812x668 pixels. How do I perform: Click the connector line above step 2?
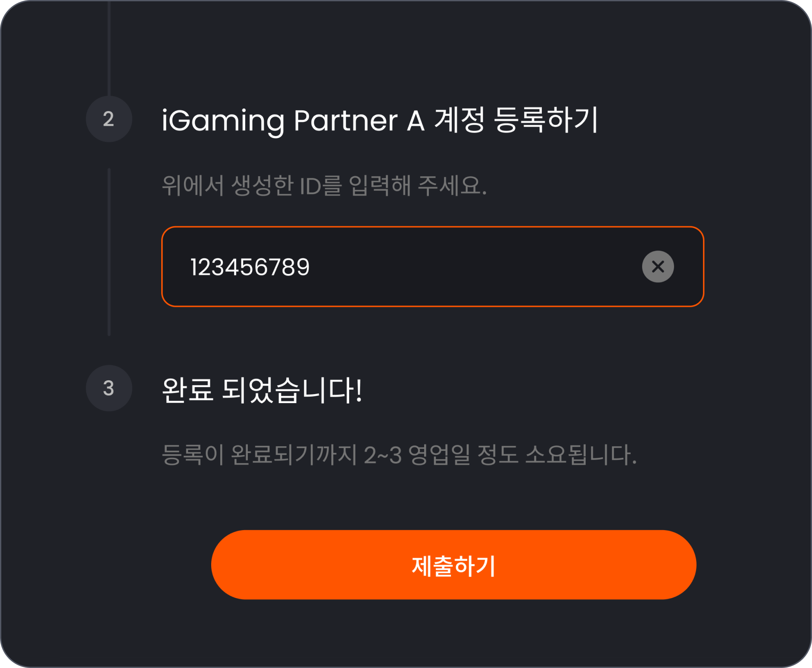[x=109, y=47]
